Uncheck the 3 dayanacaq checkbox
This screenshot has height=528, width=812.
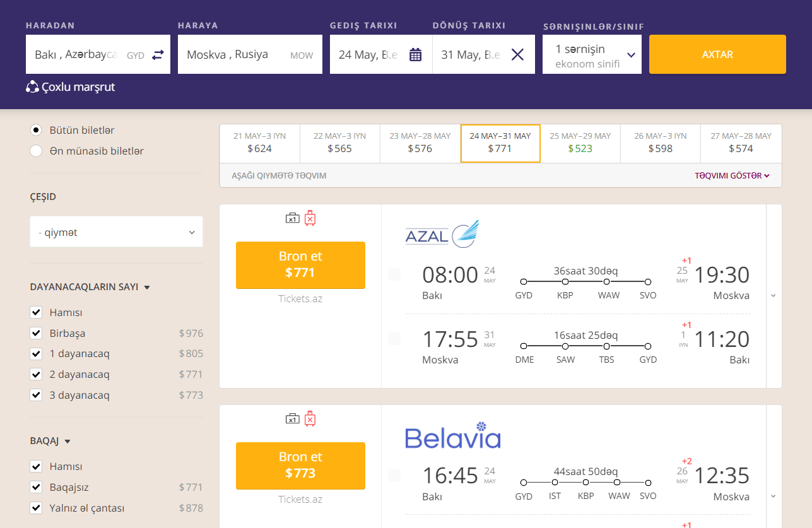[x=37, y=395]
